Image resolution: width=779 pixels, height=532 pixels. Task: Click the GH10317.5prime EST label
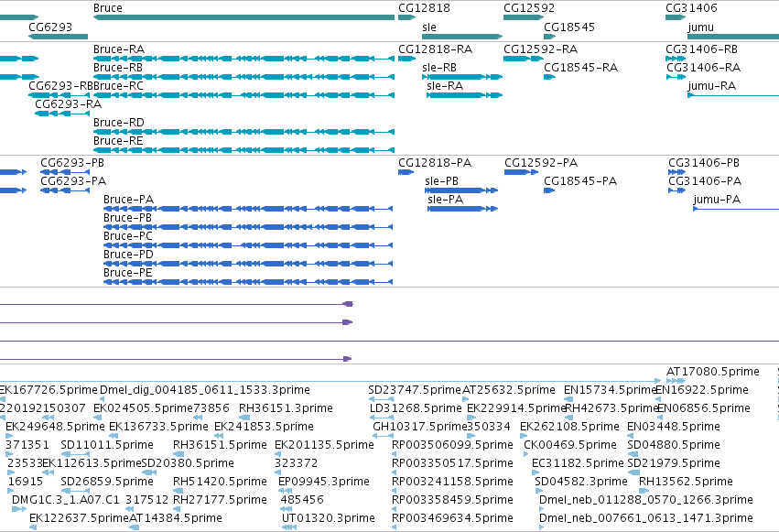(420, 427)
